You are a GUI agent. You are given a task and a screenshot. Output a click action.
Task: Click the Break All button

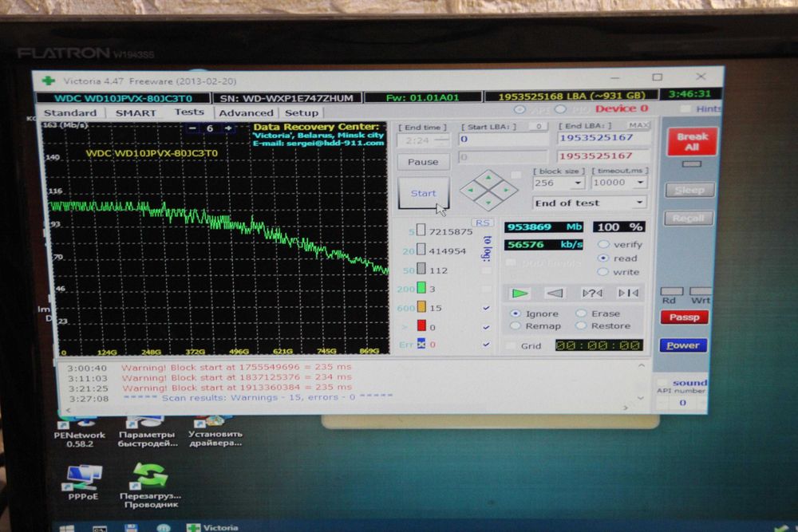pos(692,142)
